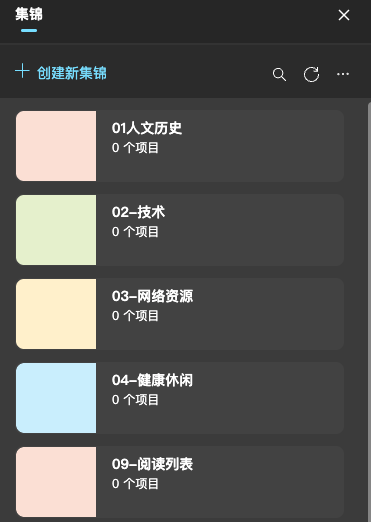
Task: Click the yellow thumbnail of 03-网络资源
Action: click(56, 314)
